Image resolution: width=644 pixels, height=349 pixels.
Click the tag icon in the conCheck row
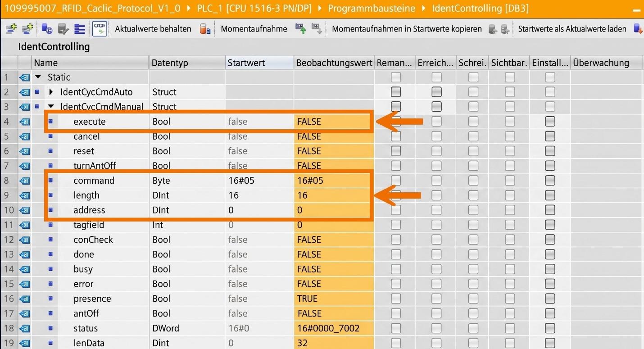coord(24,240)
